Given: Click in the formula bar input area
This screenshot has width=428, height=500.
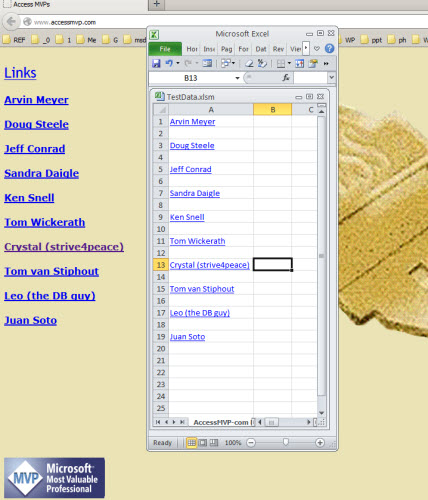Looking at the screenshot, I should click(310, 78).
